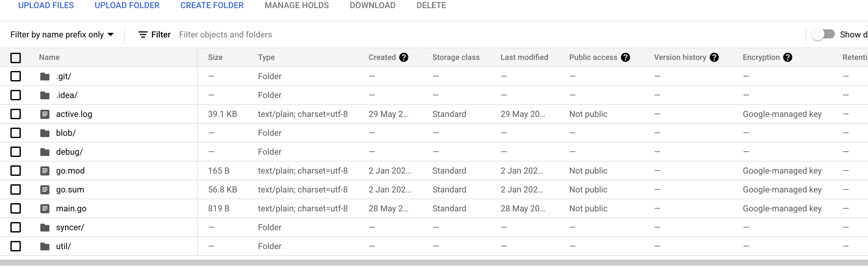
Task: Open the blob/ folder
Action: click(66, 133)
